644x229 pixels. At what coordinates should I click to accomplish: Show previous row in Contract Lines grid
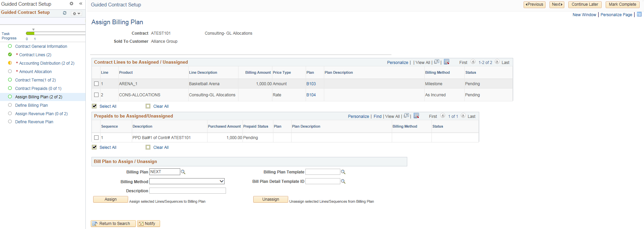pyautogui.click(x=473, y=62)
